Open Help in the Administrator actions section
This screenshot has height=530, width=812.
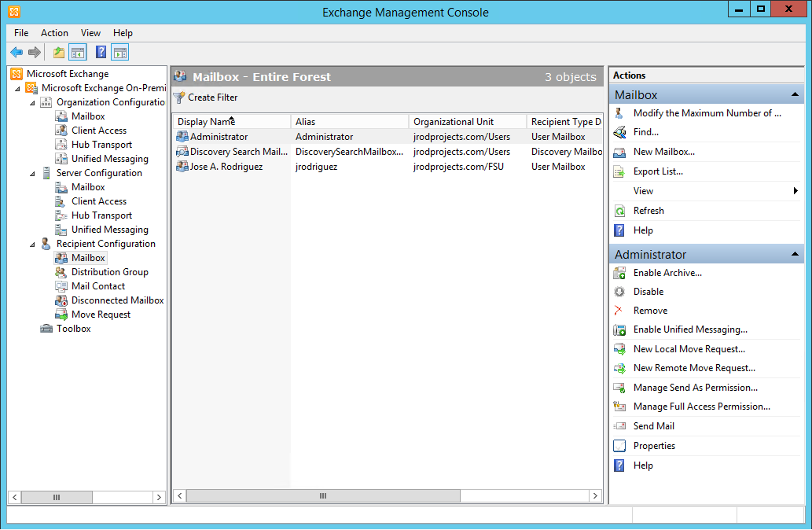pos(643,466)
